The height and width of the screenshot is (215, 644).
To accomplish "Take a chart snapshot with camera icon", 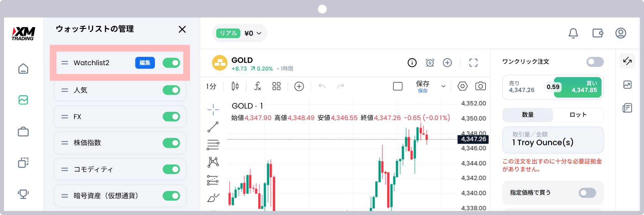I will tap(481, 86).
